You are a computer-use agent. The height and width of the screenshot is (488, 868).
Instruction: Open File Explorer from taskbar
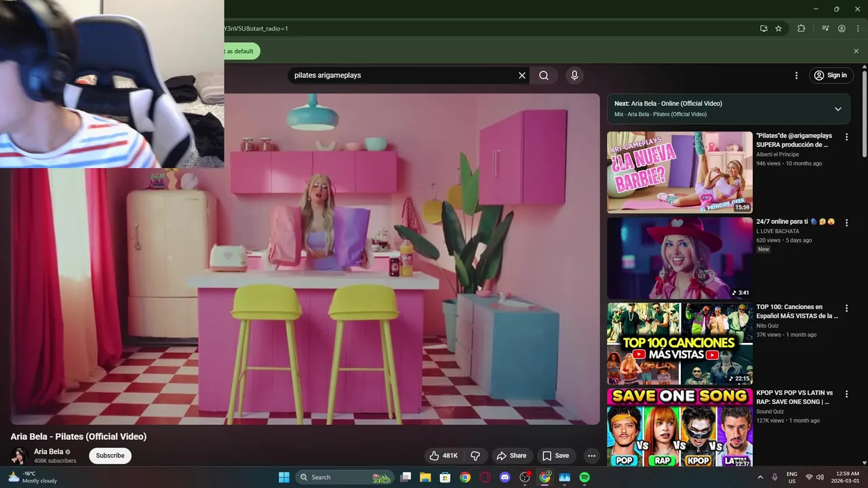425,477
